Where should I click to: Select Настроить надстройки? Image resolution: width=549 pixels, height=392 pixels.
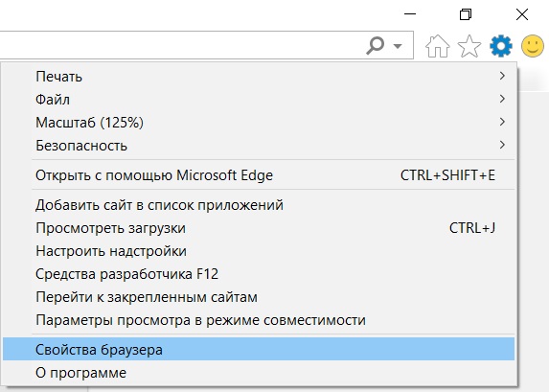pos(259,251)
